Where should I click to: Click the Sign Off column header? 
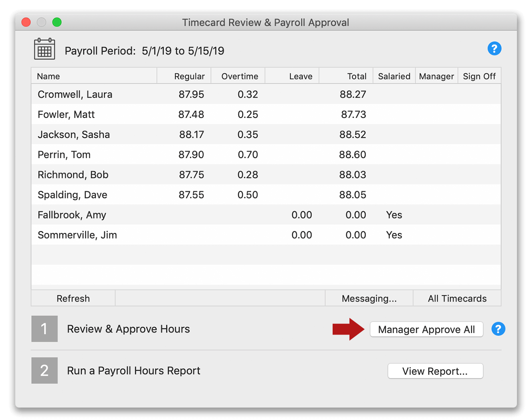coord(479,76)
